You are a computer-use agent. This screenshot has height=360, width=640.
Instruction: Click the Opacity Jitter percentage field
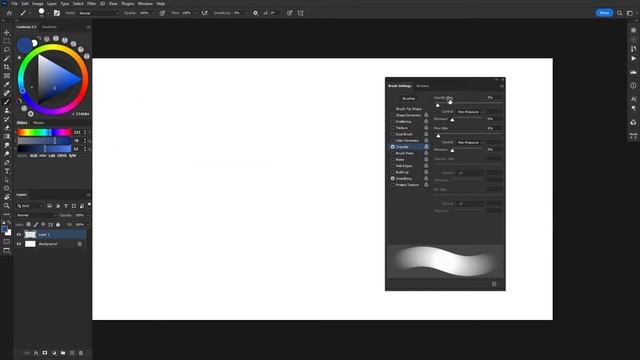tap(493, 98)
